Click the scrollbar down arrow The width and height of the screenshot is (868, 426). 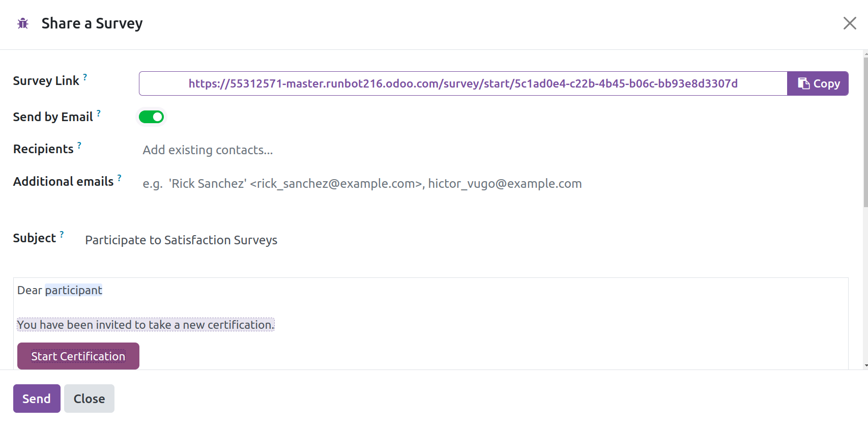pyautogui.click(x=865, y=366)
